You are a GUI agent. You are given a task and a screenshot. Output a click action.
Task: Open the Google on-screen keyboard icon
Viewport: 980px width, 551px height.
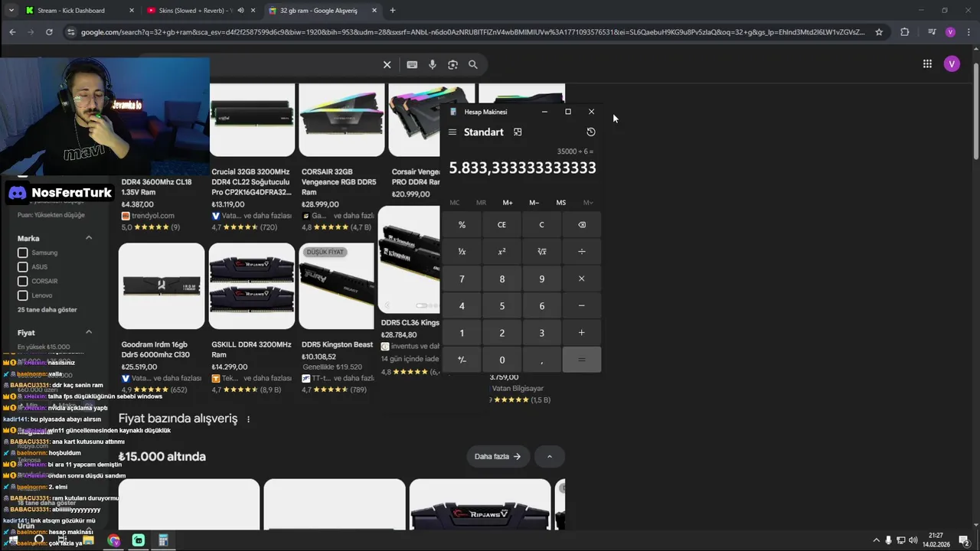coord(412,65)
